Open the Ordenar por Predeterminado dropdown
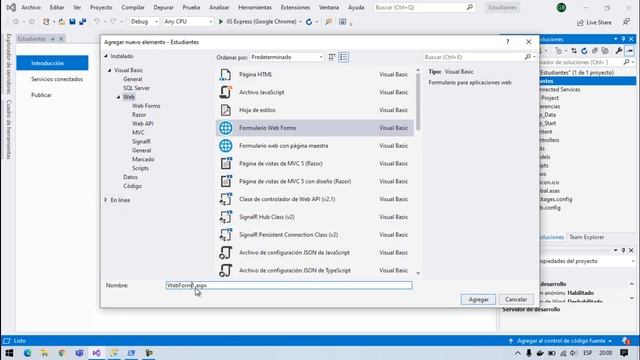This screenshot has width=640, height=360. pos(287,57)
